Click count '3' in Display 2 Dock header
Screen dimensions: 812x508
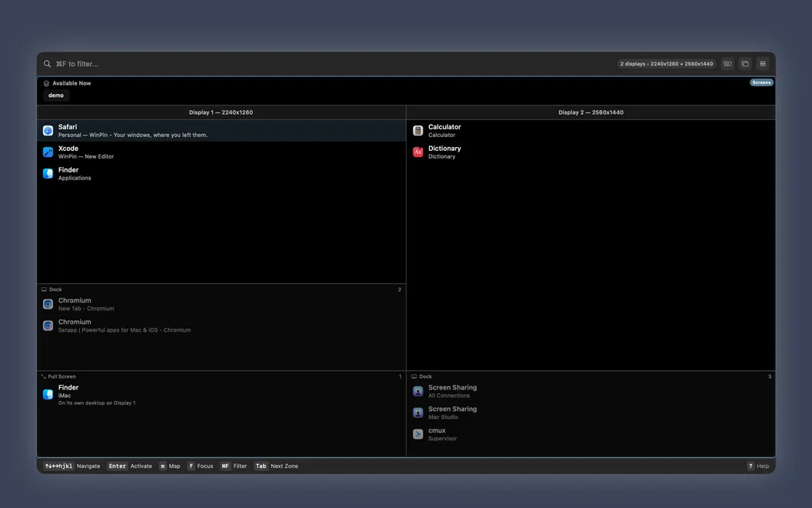point(770,377)
